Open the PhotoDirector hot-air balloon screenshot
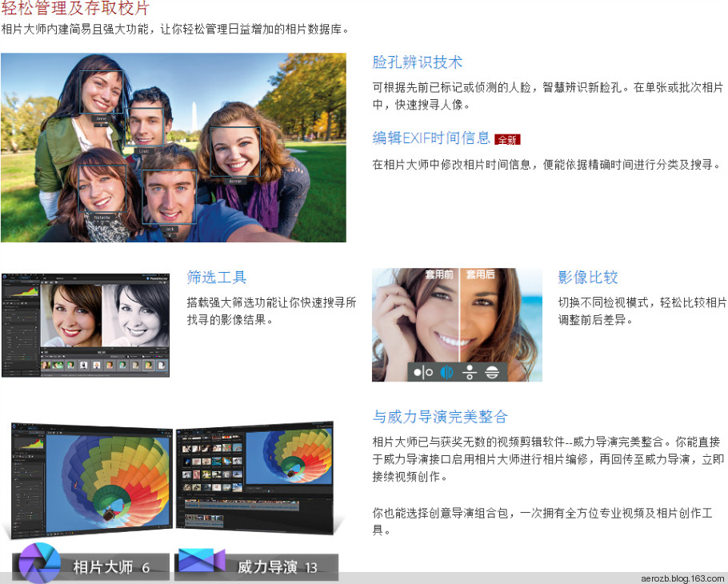728x584 pixels. [x=91, y=479]
